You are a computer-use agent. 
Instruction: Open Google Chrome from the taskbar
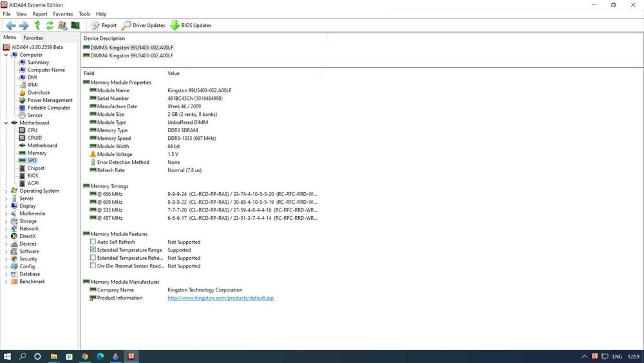click(84, 357)
